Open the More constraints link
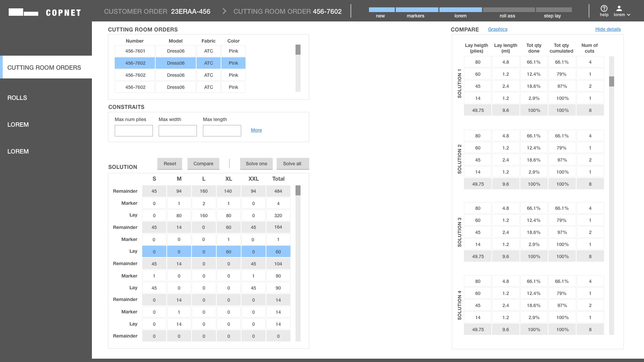The height and width of the screenshot is (362, 644). [x=256, y=130]
